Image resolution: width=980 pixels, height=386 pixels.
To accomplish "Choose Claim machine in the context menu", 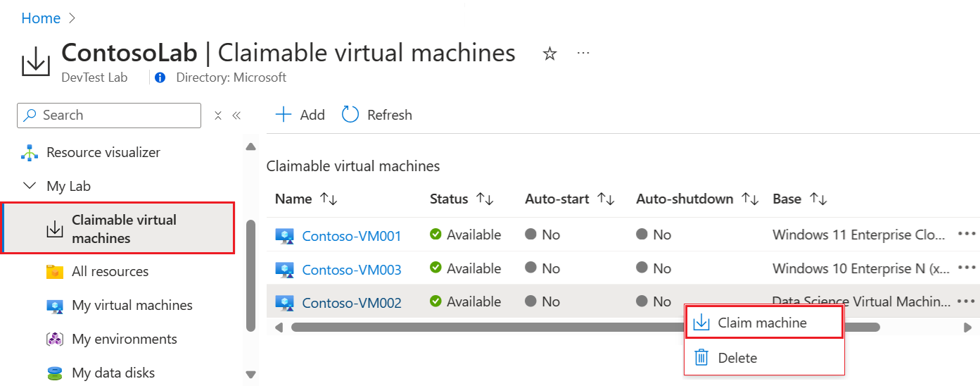I will 763,323.
